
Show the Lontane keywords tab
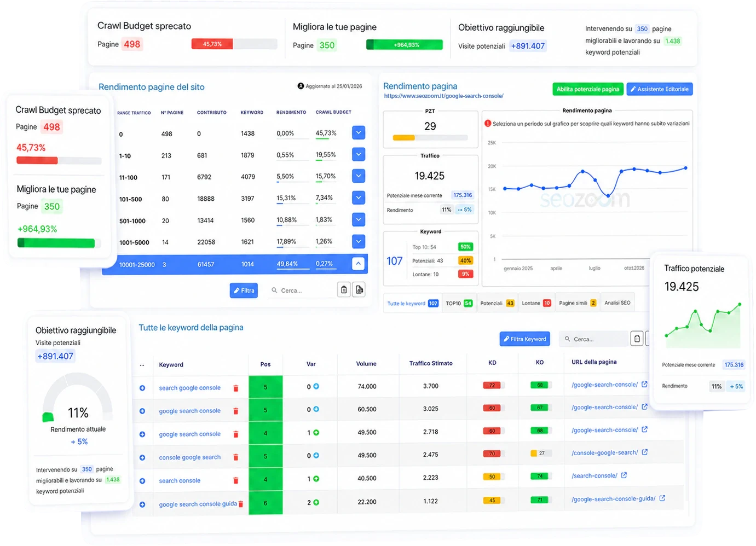536,303
